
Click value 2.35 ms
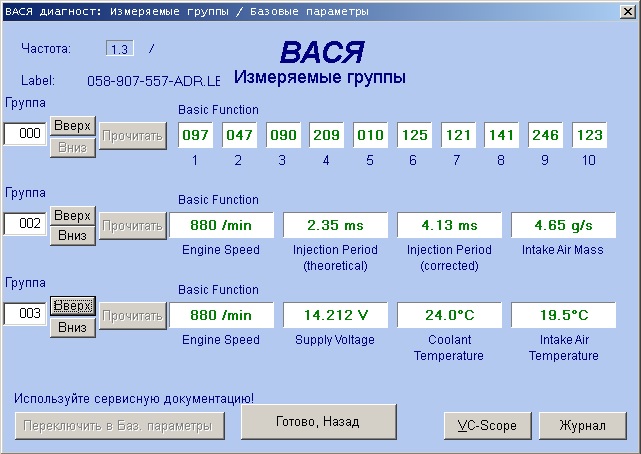tap(335, 225)
